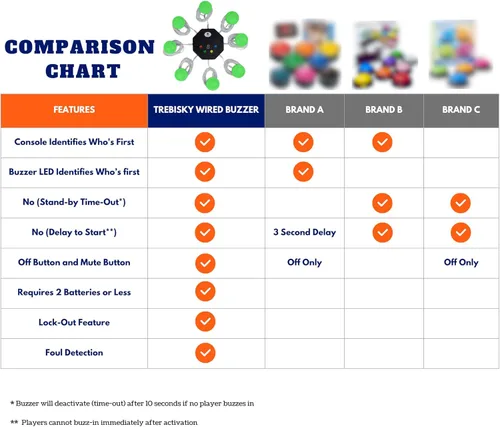This screenshot has height=427, width=500.
Task: Select the BRAND C column header
Action: tap(461, 111)
